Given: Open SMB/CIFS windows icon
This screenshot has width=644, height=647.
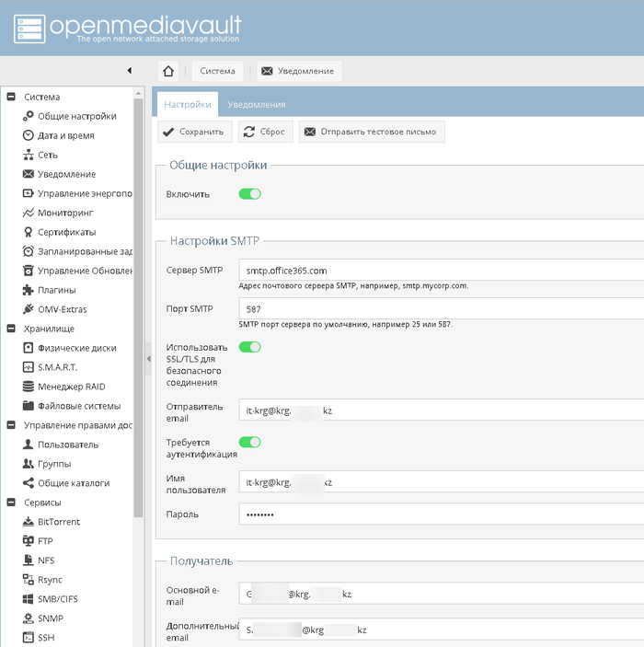Looking at the screenshot, I should [x=28, y=599].
